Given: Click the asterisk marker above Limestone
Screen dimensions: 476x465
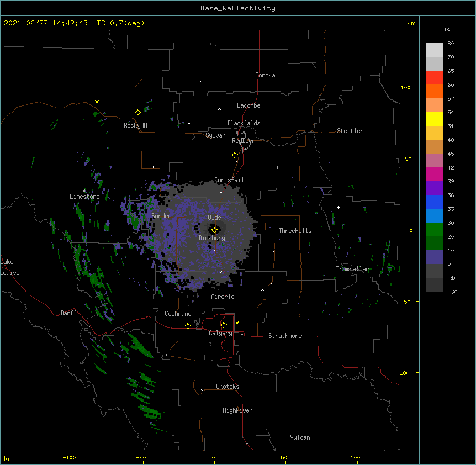Looking at the screenshot, I should click(x=85, y=191).
